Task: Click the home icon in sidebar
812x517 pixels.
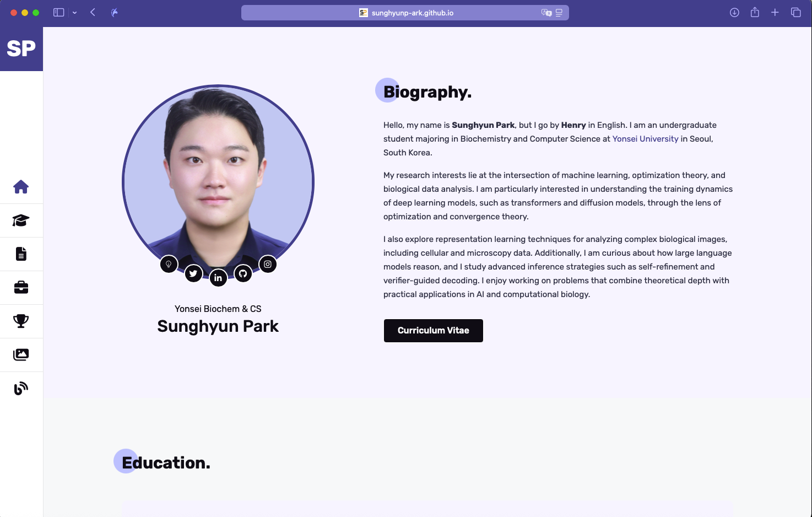Action: point(21,187)
